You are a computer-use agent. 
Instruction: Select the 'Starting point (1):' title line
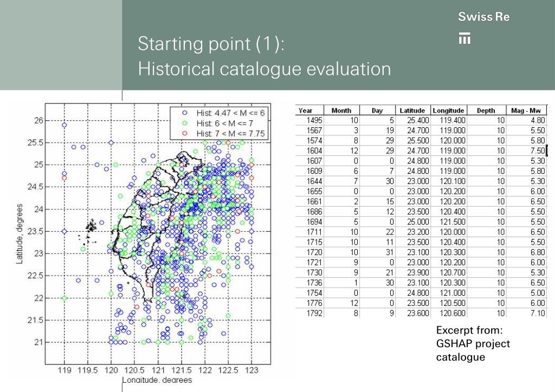point(211,44)
